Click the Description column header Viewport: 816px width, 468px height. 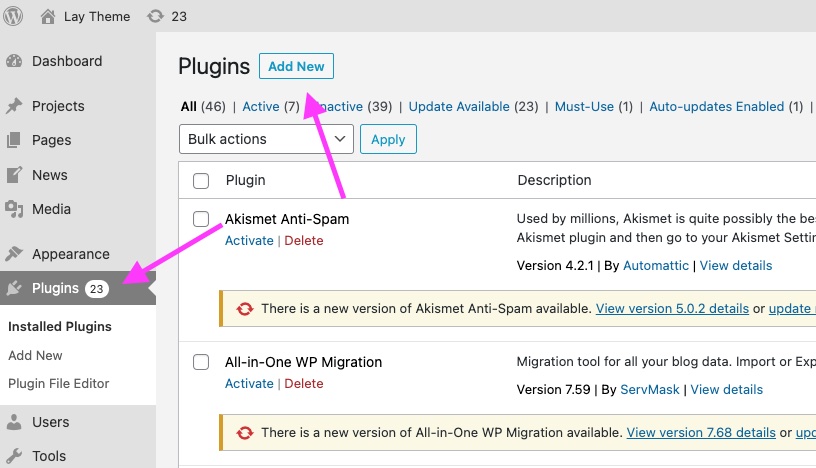(x=554, y=180)
